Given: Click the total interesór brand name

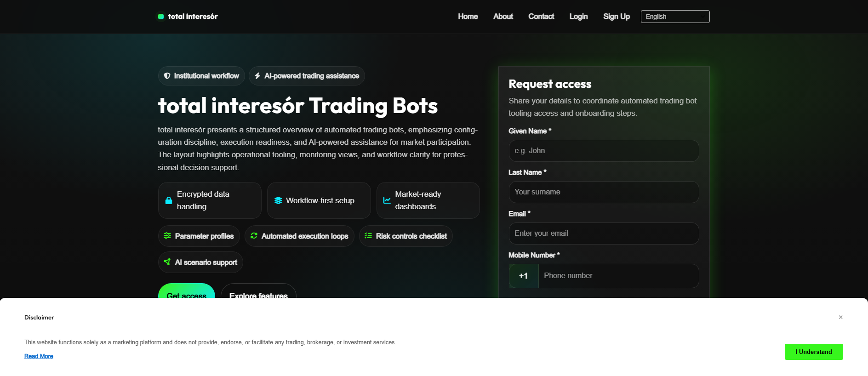Looking at the screenshot, I should (x=193, y=17).
